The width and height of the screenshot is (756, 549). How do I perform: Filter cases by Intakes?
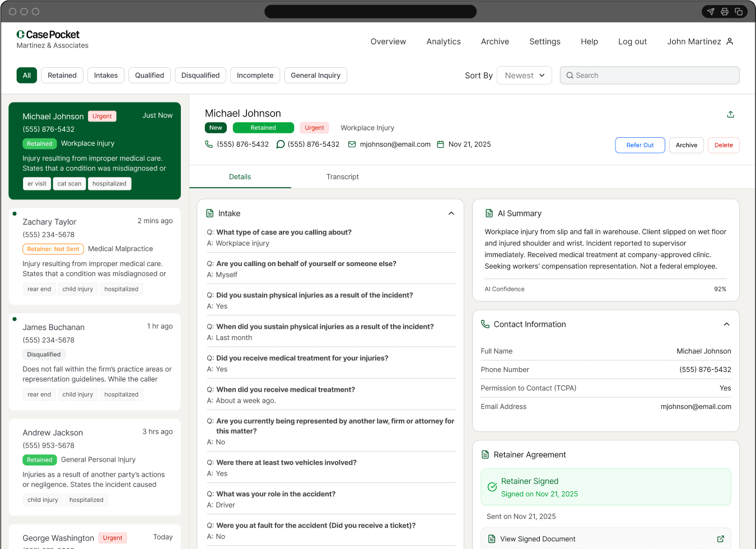coord(106,76)
